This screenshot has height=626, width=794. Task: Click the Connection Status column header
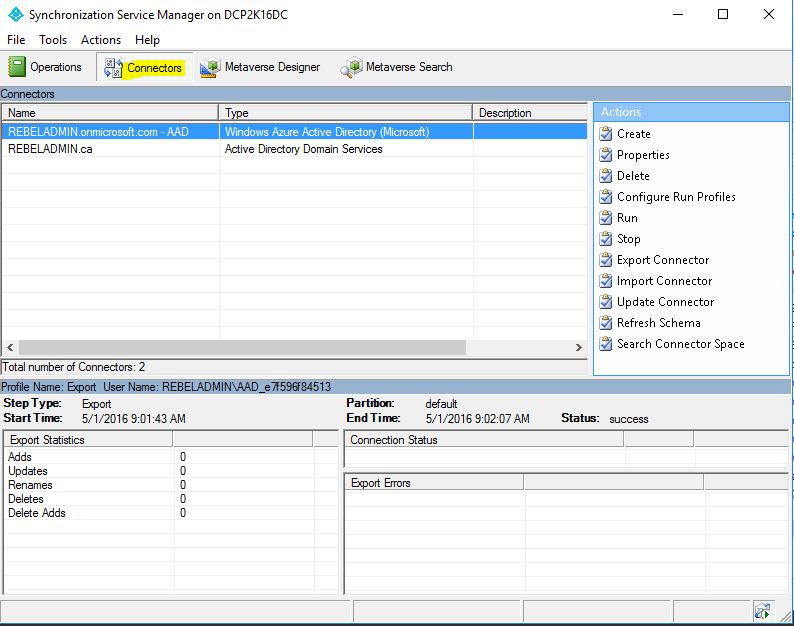tap(484, 440)
